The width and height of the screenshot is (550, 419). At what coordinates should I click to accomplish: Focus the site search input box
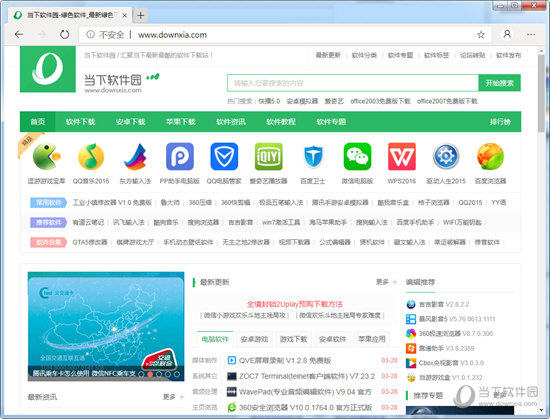pos(353,83)
